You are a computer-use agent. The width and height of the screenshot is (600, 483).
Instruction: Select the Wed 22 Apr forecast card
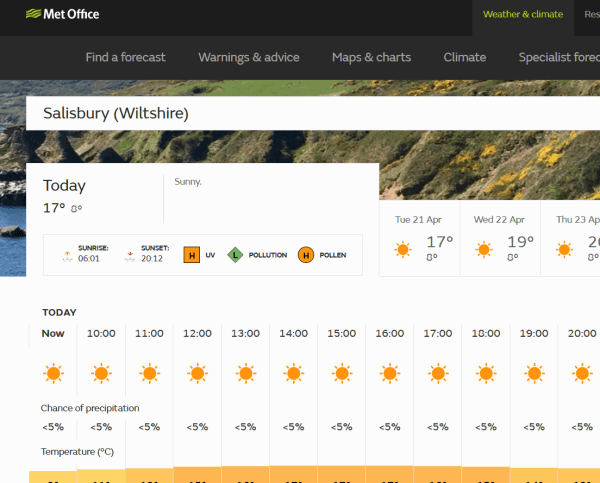coord(499,240)
